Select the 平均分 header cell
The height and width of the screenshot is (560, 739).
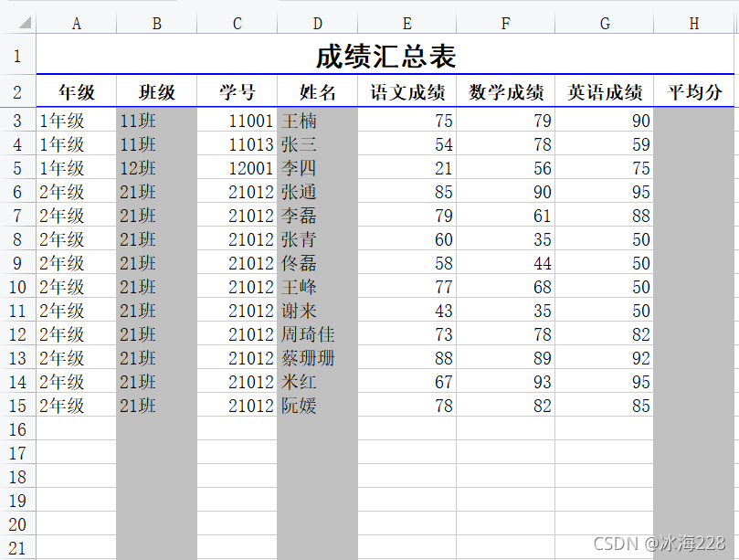pyautogui.click(x=692, y=91)
